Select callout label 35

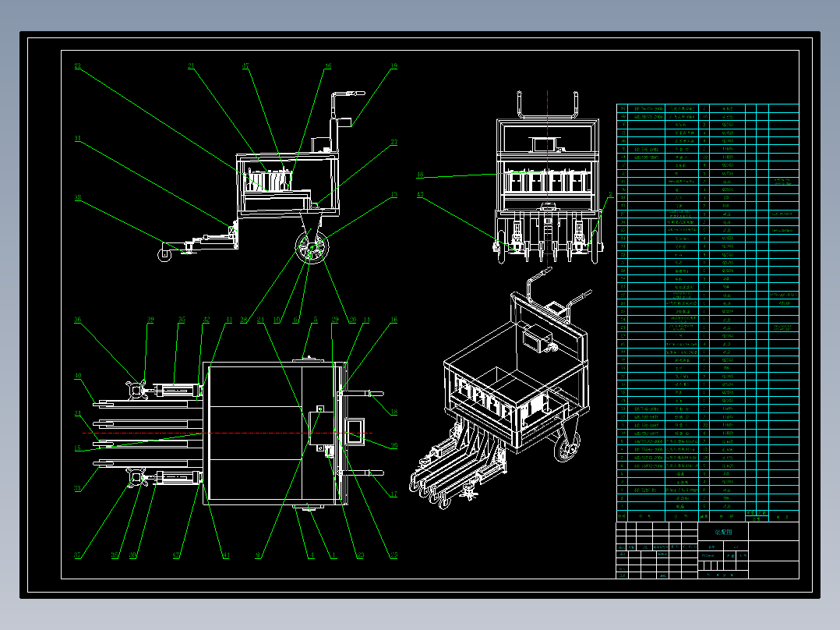(182, 319)
